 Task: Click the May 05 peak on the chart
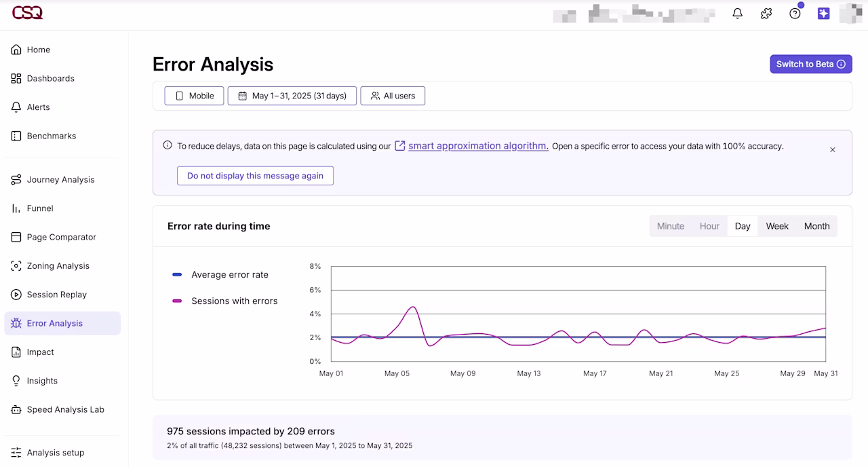(x=412, y=307)
